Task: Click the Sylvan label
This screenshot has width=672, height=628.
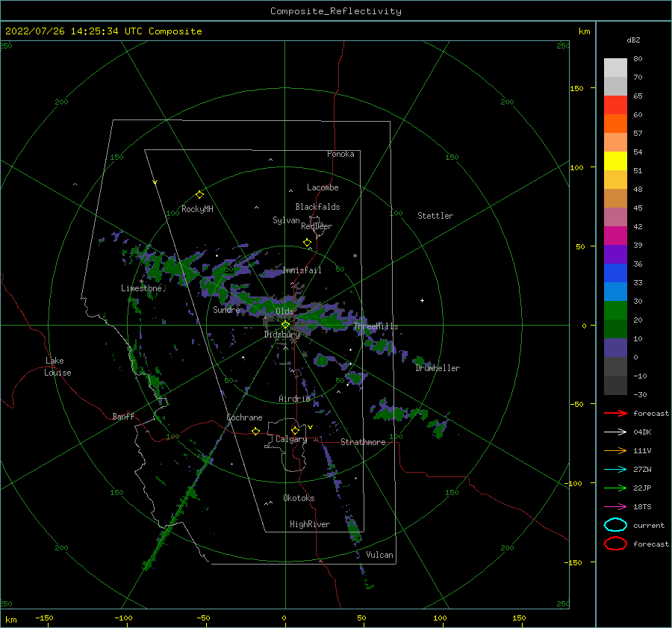Action: tap(286, 220)
